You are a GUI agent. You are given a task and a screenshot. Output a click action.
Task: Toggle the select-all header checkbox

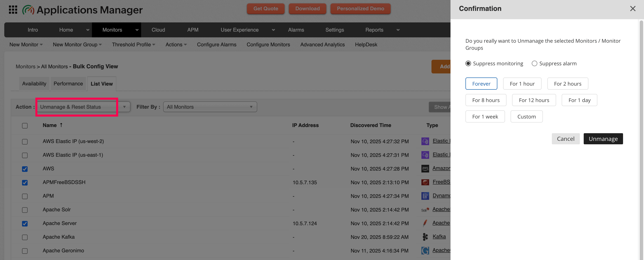point(25,126)
